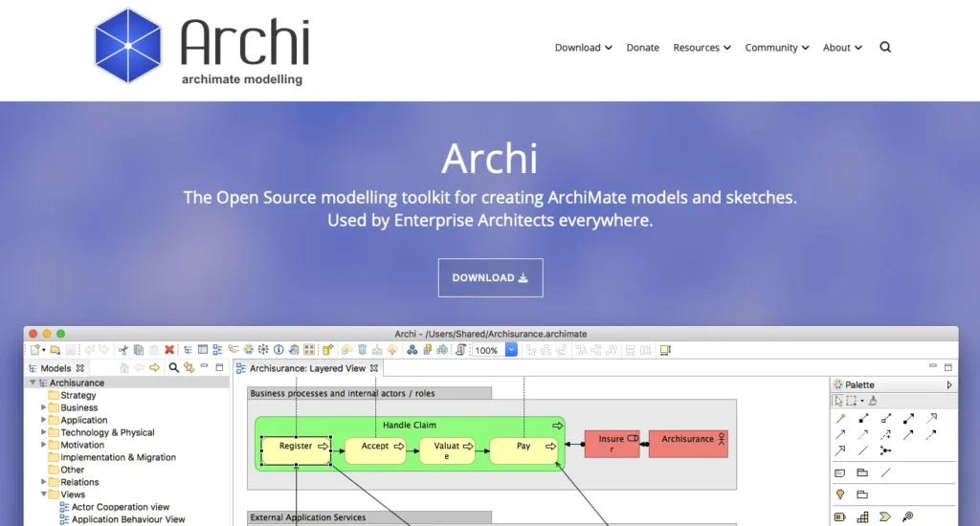The height and width of the screenshot is (526, 980).
Task: Expand the Technology & Physical folder
Action: [x=44, y=432]
